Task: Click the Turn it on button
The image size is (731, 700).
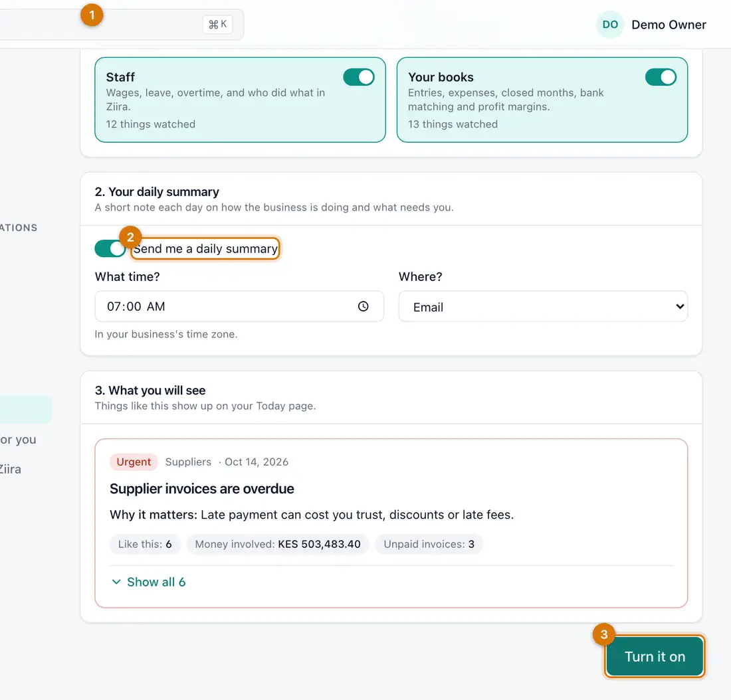Action: 655,656
